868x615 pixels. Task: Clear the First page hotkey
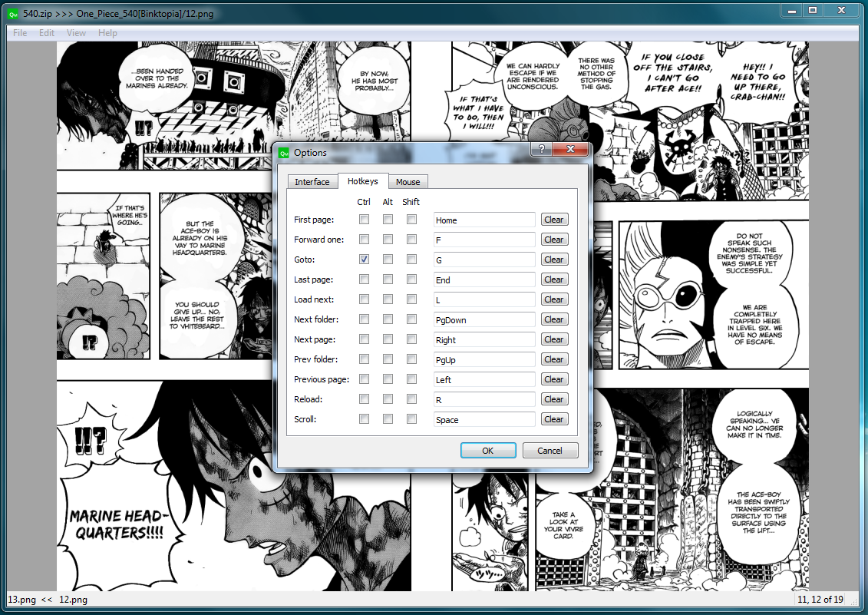(x=553, y=220)
